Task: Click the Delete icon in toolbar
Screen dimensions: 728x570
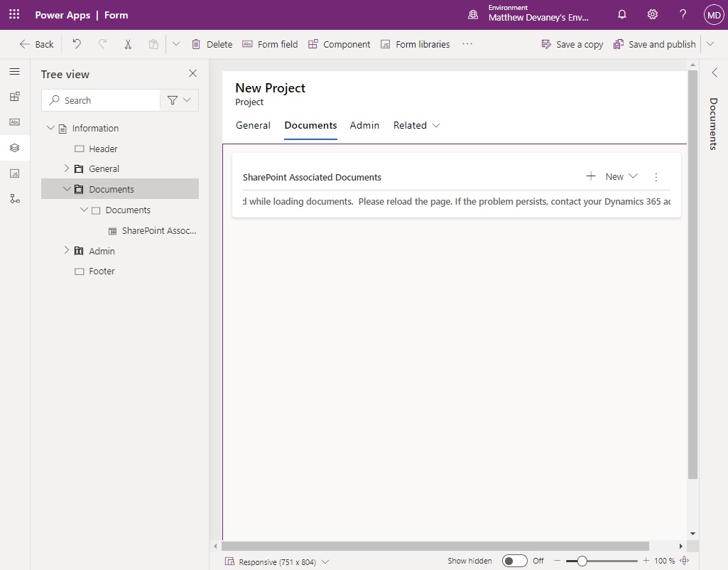Action: click(x=196, y=43)
